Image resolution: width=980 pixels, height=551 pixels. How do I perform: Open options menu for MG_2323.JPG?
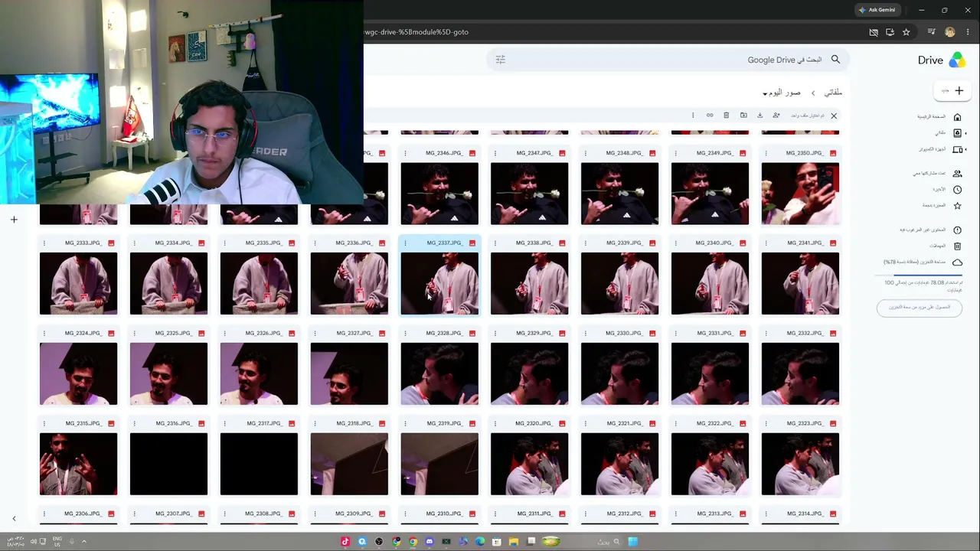(766, 424)
